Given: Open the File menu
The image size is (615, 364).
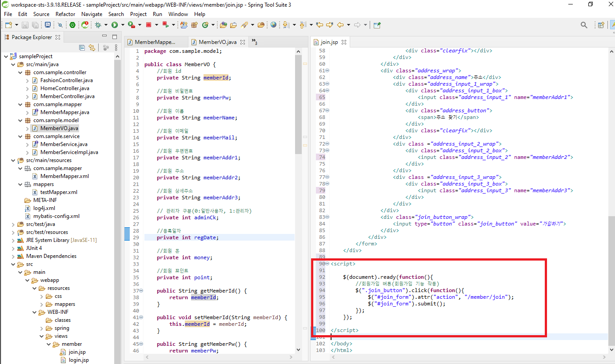Looking at the screenshot, I should click(8, 14).
